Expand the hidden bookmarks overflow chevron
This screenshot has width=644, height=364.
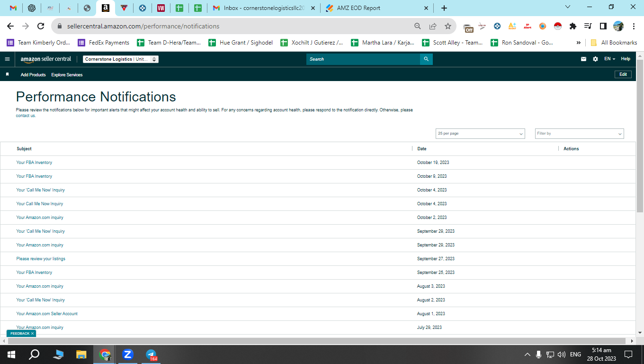coord(578,43)
